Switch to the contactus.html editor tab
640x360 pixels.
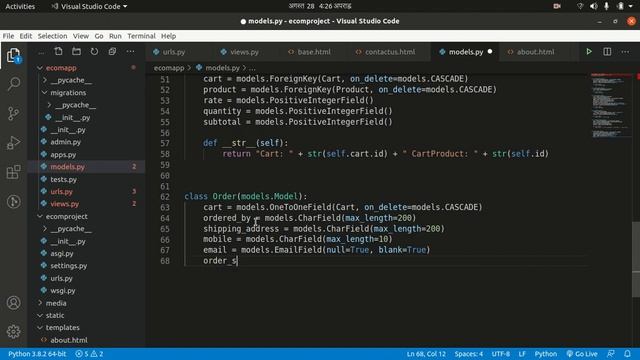pos(390,52)
